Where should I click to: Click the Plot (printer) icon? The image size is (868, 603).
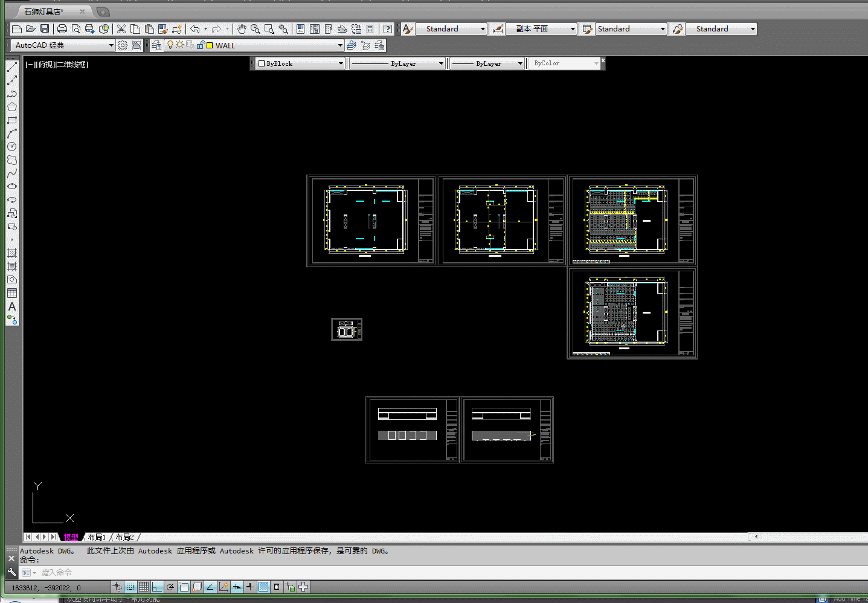[62, 29]
